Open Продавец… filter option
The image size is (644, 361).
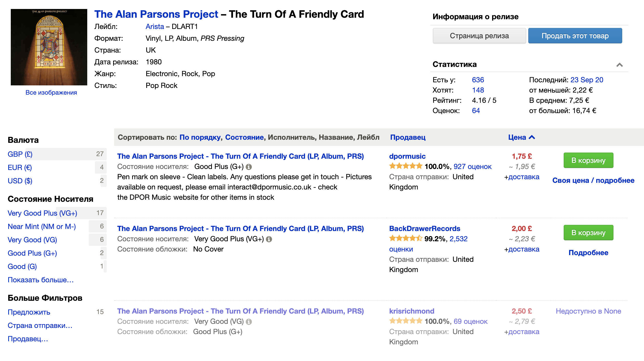[x=28, y=339]
